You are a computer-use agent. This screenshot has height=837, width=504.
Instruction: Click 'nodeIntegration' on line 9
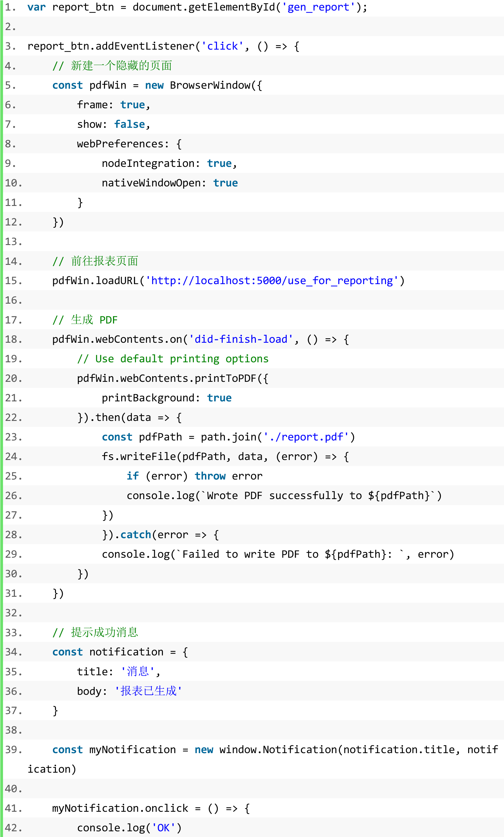click(148, 163)
